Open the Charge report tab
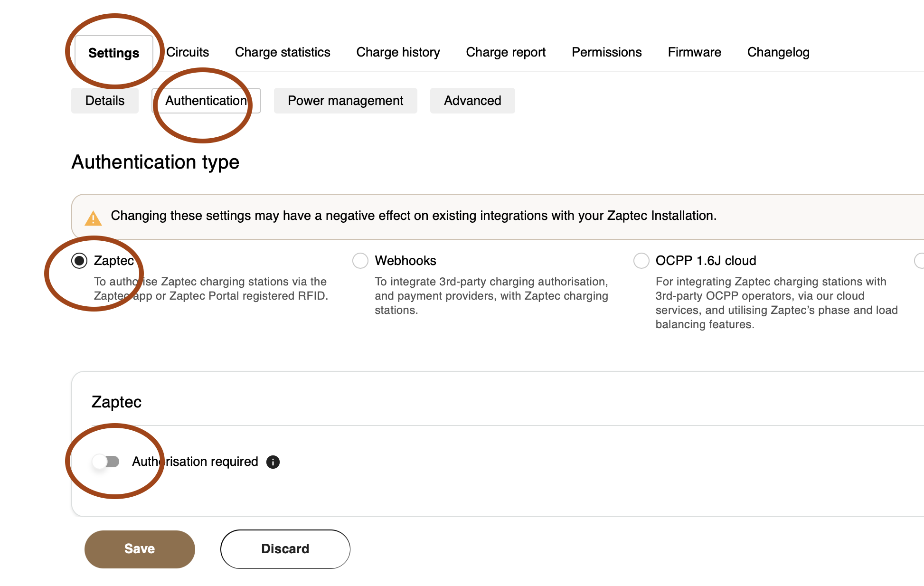This screenshot has height=586, width=924. tap(506, 52)
